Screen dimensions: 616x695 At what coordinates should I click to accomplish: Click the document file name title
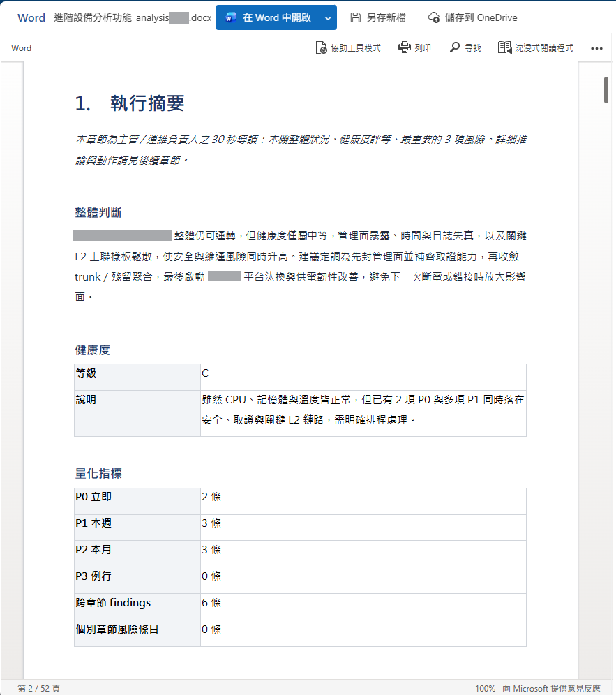[x=133, y=17]
